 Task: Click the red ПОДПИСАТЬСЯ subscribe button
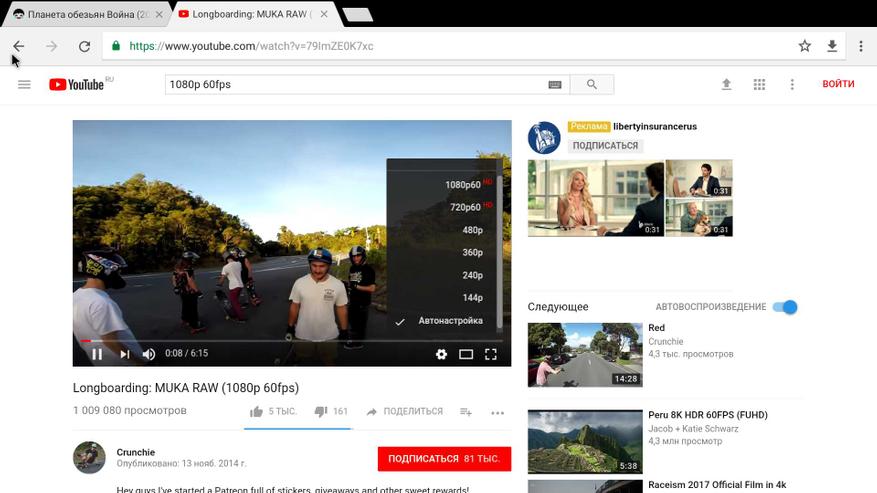pyautogui.click(x=444, y=459)
